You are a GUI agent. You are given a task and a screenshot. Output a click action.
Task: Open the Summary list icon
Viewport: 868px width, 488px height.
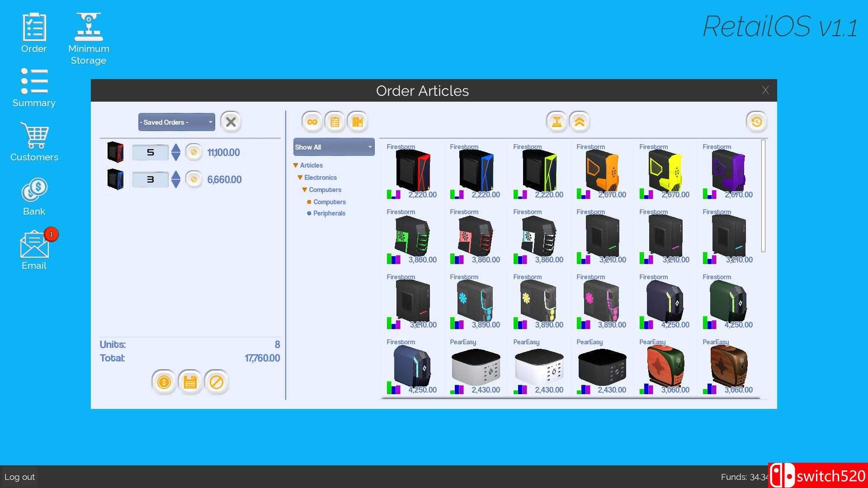[x=34, y=87]
